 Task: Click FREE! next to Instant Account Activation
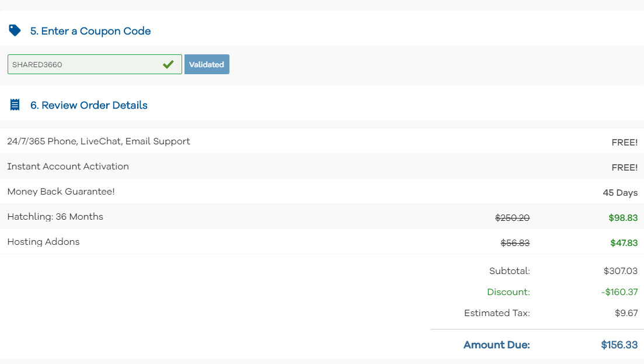(624, 167)
